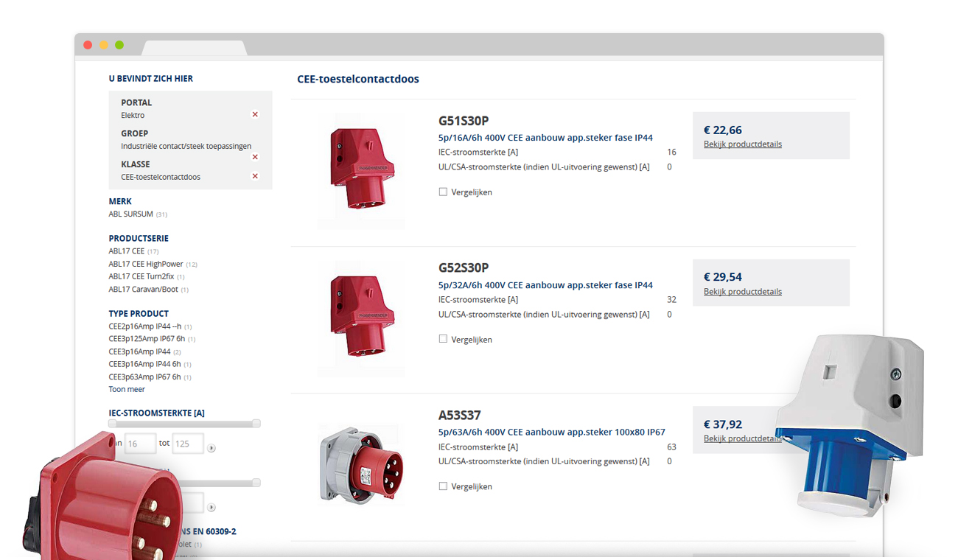Remove the CEE-toestelcontactdoos klasse filter
This screenshot has height=560, width=958.
(x=255, y=176)
